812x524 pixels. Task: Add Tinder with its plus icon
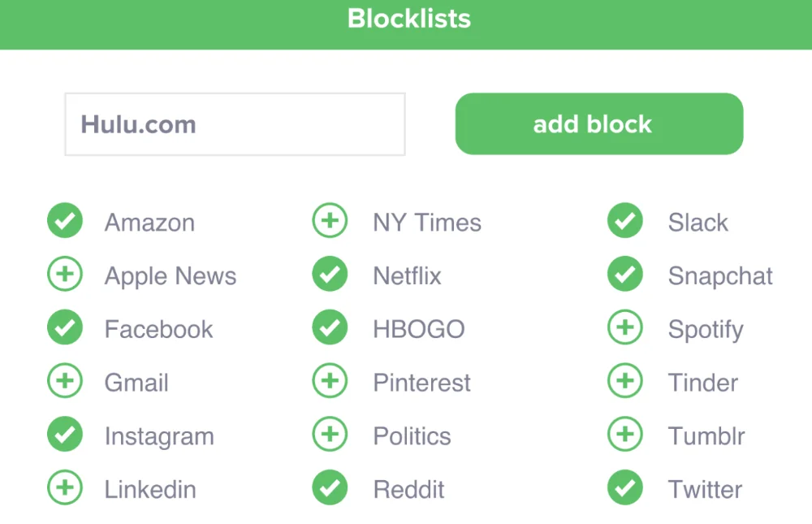(625, 381)
